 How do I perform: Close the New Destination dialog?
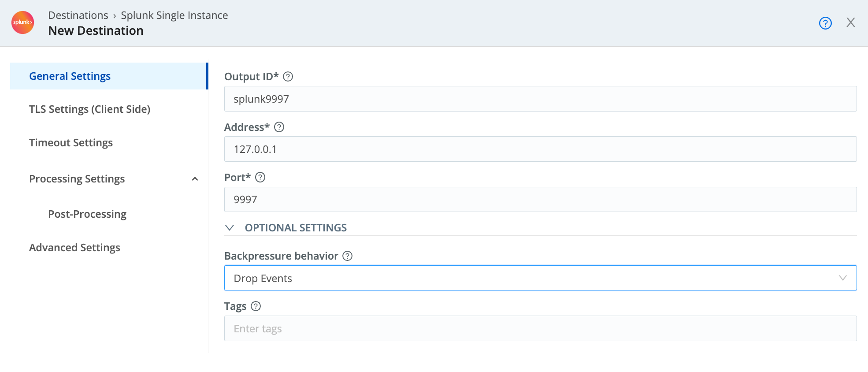[x=851, y=22]
